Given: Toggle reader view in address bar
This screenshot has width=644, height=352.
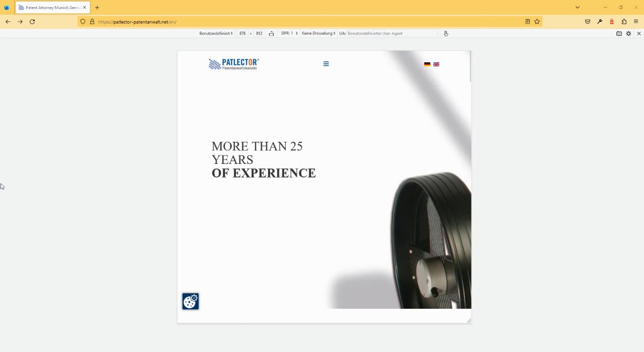Looking at the screenshot, I should pyautogui.click(x=527, y=22).
